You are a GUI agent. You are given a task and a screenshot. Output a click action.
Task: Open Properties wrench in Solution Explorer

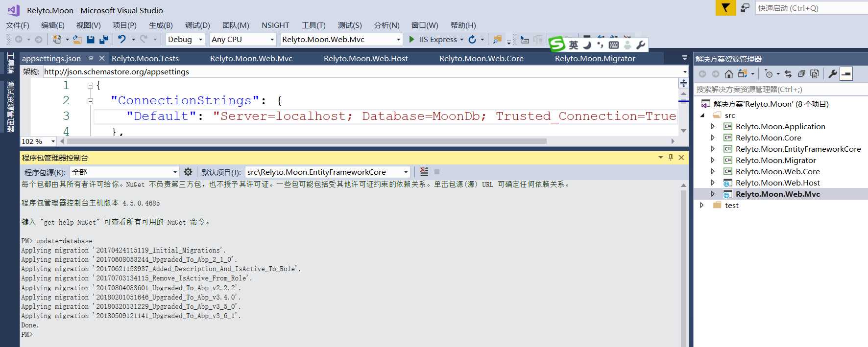pos(832,74)
